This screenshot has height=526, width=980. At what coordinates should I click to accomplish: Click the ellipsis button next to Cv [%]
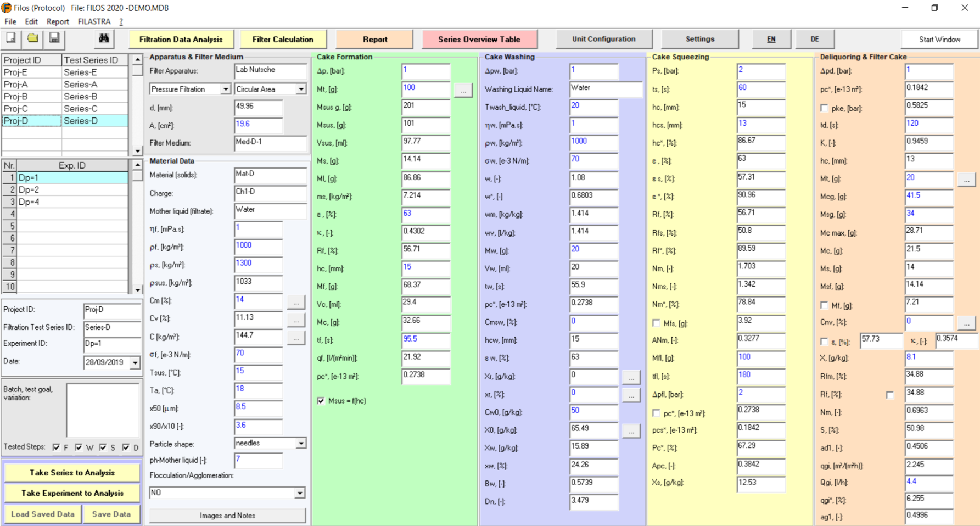tap(296, 320)
